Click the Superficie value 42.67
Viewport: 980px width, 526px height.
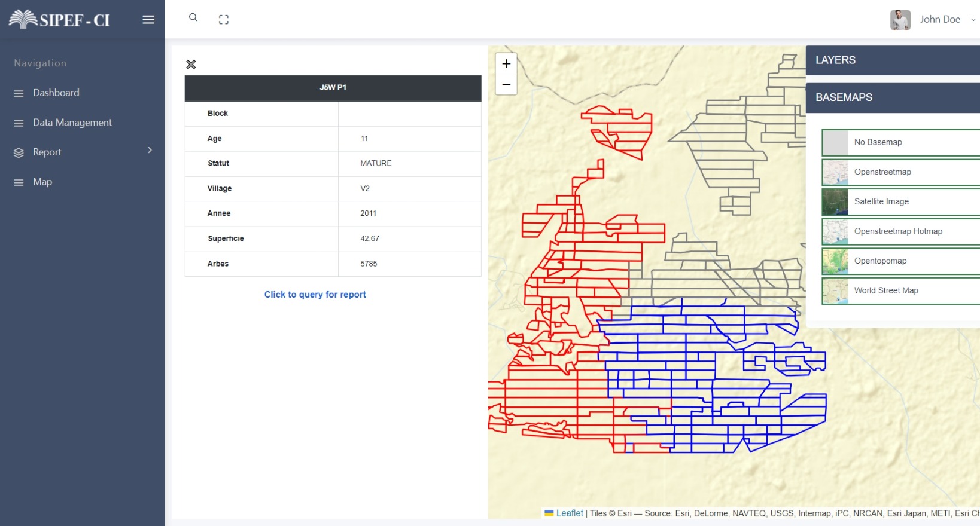tap(370, 238)
